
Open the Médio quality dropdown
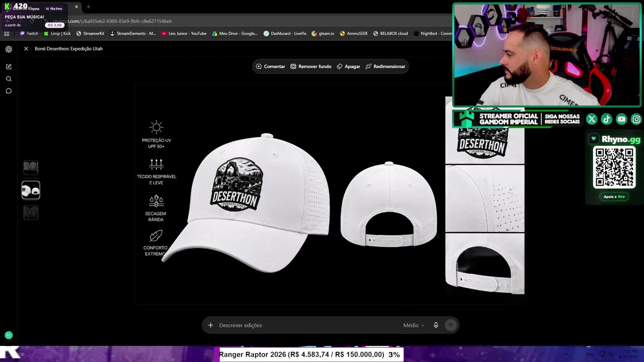pyautogui.click(x=414, y=325)
